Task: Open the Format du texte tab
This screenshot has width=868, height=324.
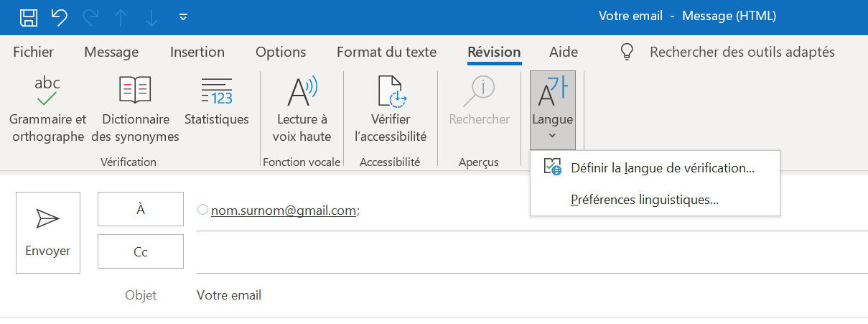Action: point(386,52)
